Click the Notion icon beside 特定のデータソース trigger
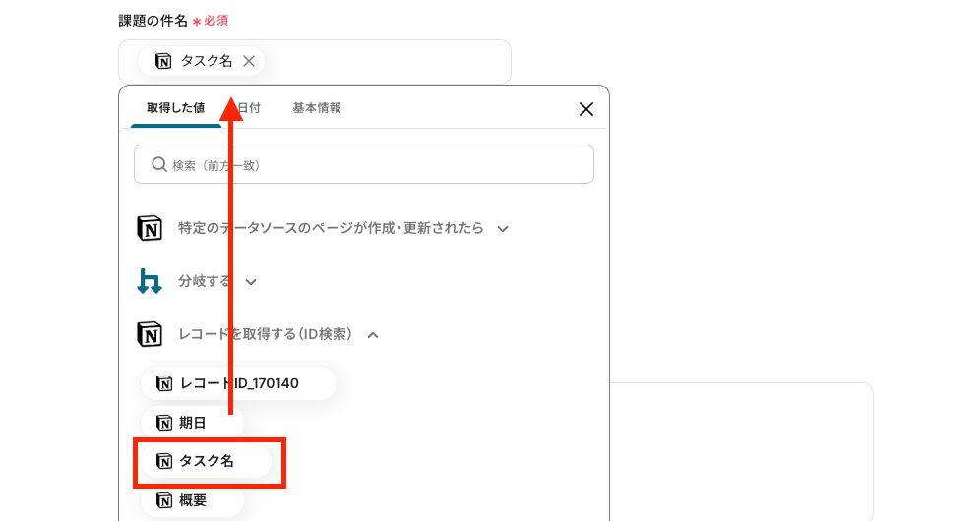This screenshot has width=980, height=521. (x=150, y=228)
